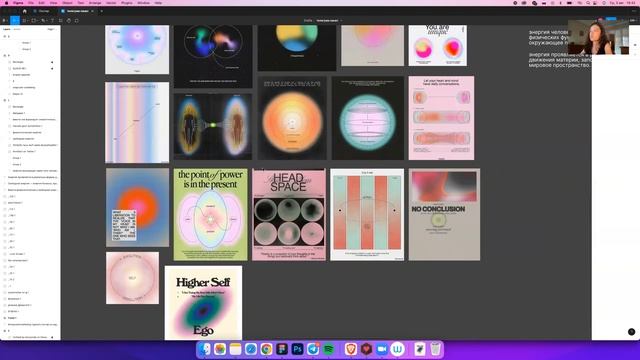The height and width of the screenshot is (360, 640).
Task: Select the Higher Self Ego poster
Action: pyautogui.click(x=203, y=303)
